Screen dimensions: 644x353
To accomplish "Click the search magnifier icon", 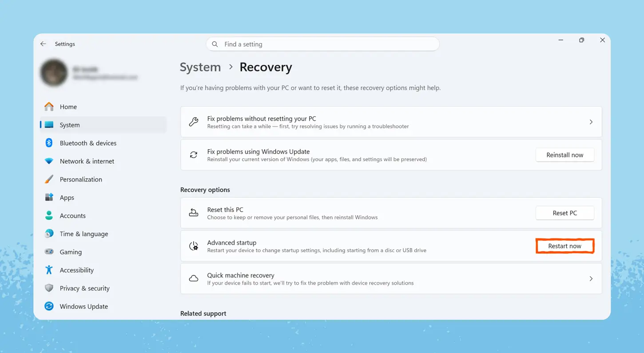I will [215, 44].
